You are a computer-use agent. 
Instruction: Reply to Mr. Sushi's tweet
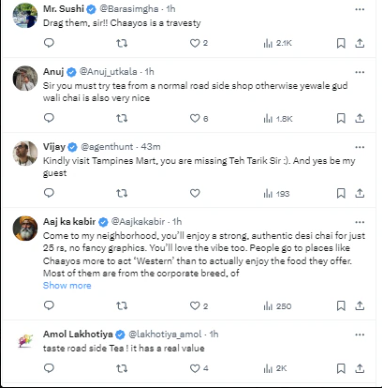(49, 43)
